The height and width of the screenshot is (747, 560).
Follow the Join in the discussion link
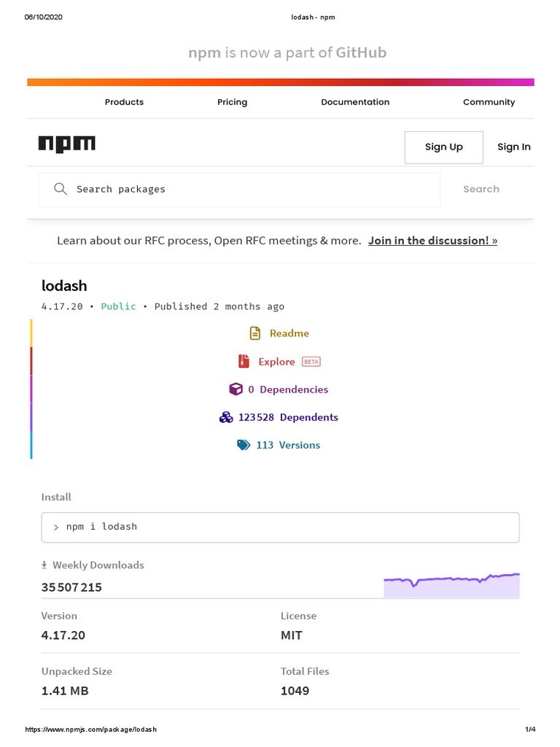[432, 240]
